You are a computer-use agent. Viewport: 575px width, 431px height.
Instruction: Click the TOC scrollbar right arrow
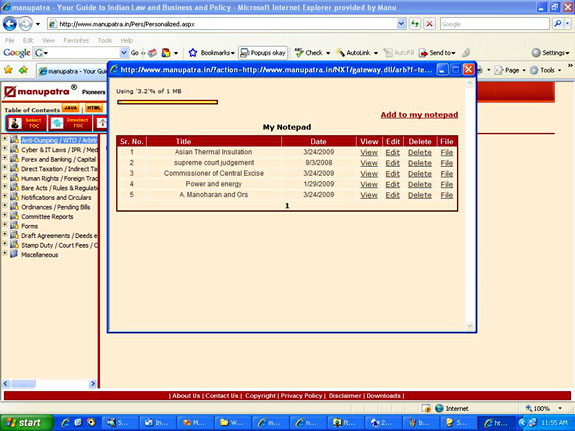pos(92,384)
